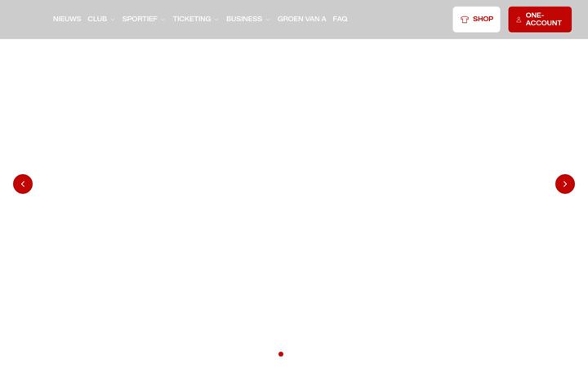Expand the Business dropdown chevron

268,20
